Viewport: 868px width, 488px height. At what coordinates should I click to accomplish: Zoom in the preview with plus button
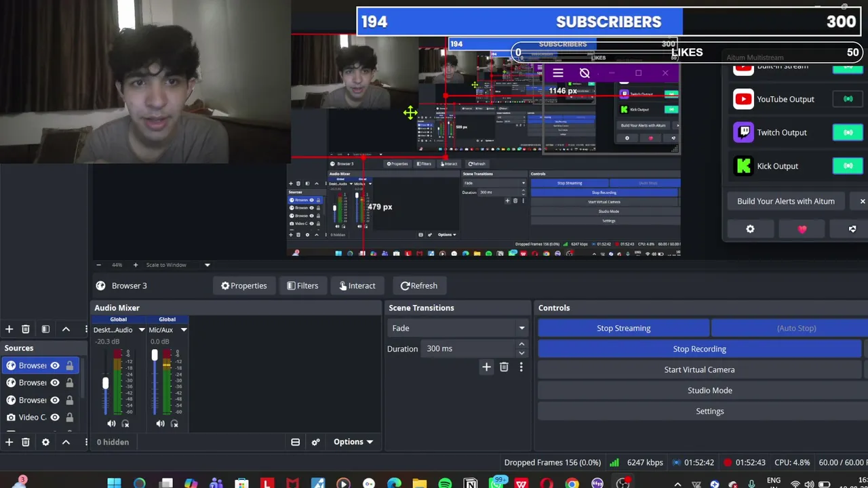click(135, 265)
